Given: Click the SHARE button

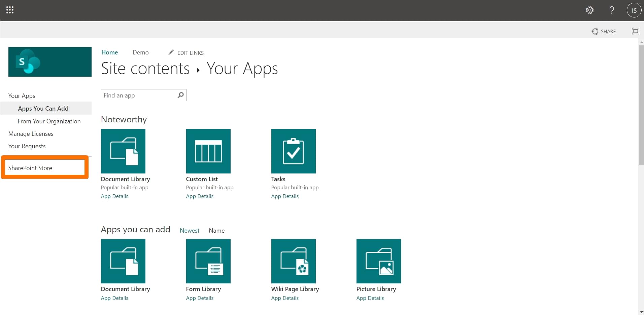Looking at the screenshot, I should coord(604,31).
